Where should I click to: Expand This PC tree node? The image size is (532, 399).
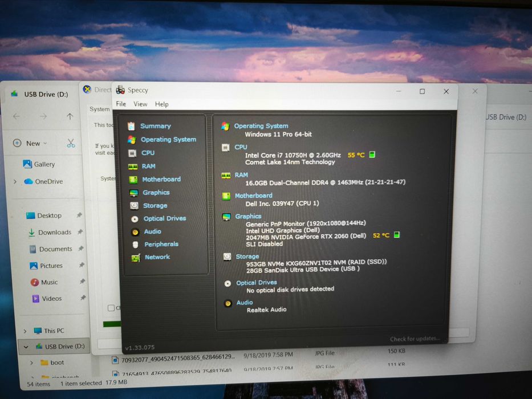coord(25,331)
